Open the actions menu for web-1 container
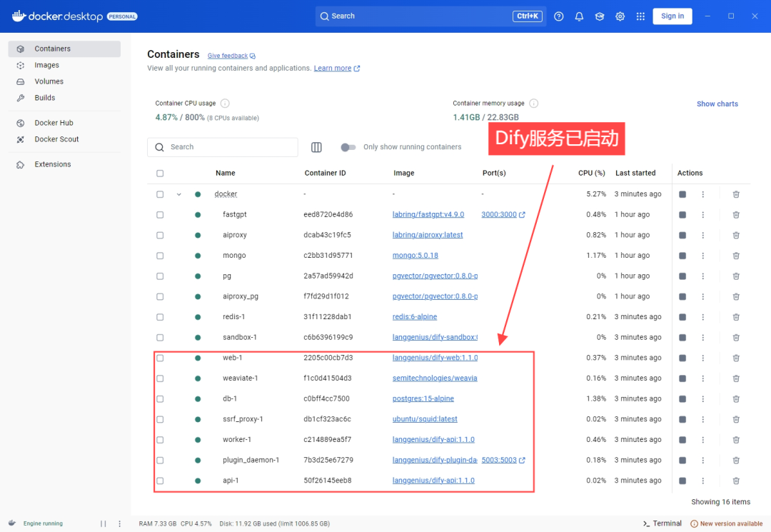The width and height of the screenshot is (771, 532). [x=703, y=357]
